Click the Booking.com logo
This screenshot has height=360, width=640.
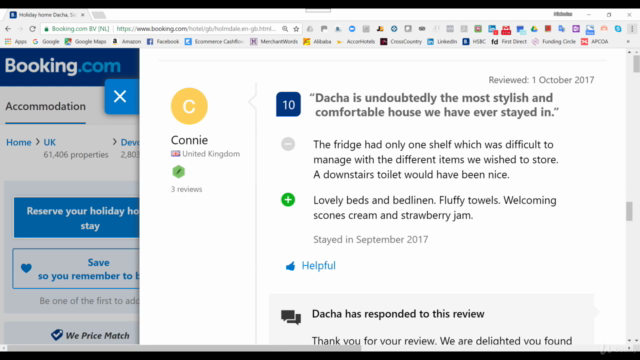tap(63, 66)
